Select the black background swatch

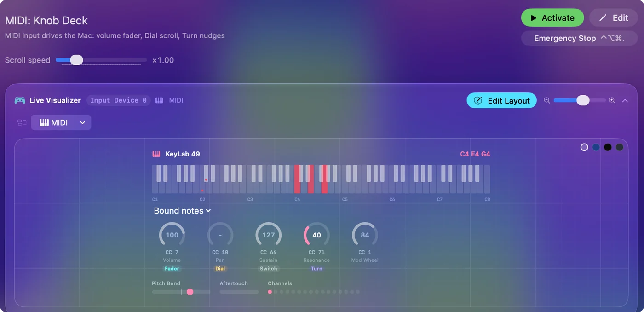pos(608,147)
